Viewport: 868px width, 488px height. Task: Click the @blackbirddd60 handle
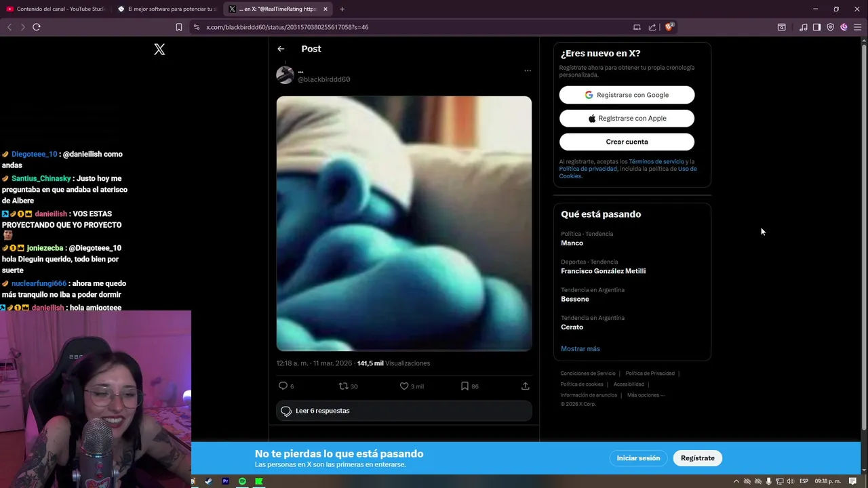point(324,79)
